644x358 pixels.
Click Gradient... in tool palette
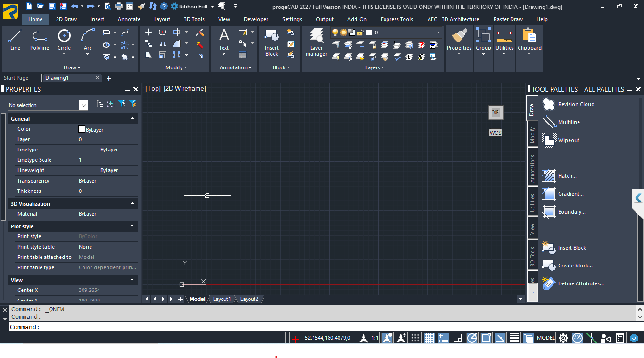point(563,194)
